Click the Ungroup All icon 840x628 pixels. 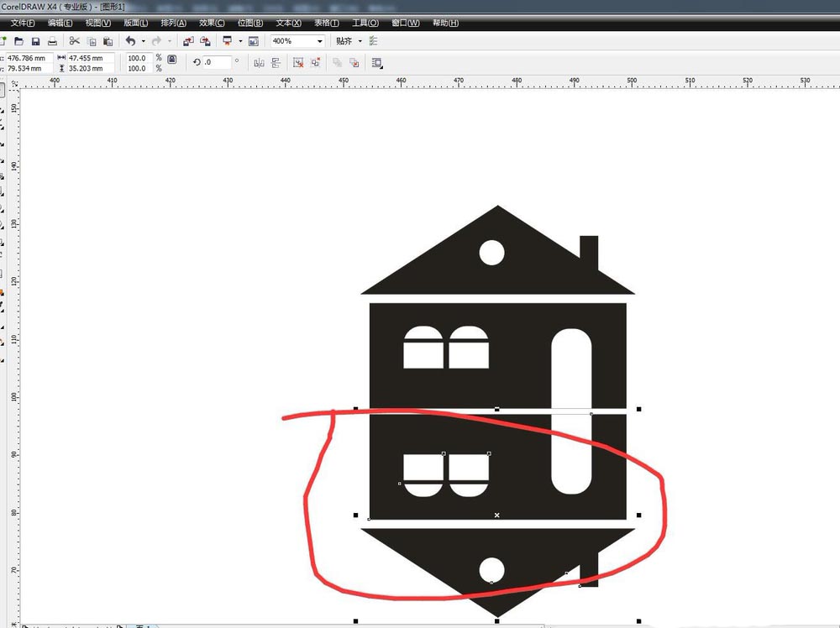tap(316, 63)
